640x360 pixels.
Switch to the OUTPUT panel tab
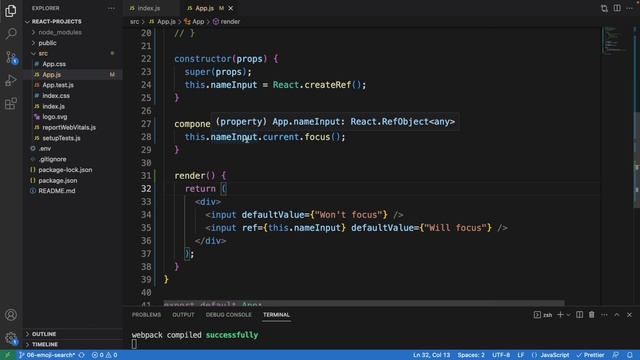point(183,315)
